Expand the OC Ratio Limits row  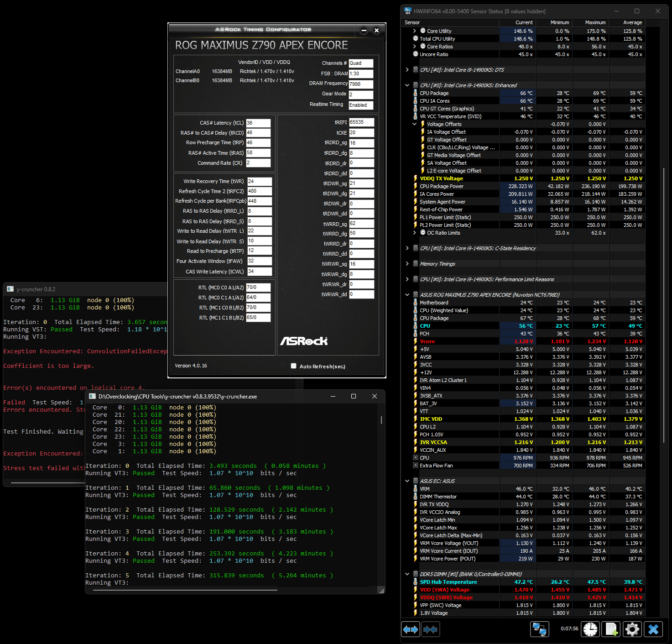pyautogui.click(x=414, y=233)
